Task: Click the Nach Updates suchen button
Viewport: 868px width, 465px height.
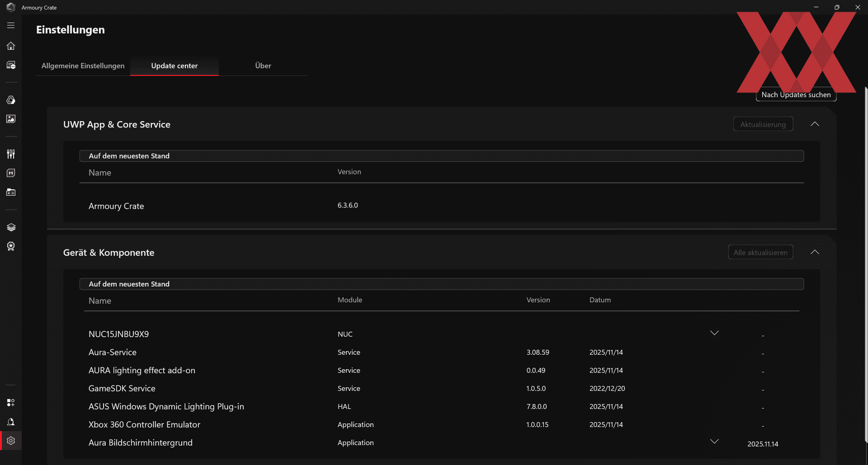Action: point(796,94)
